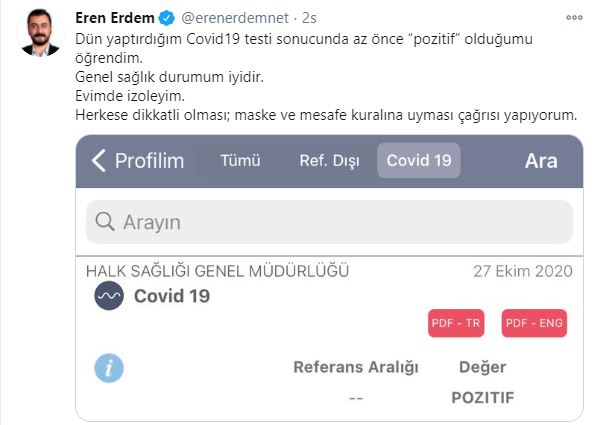This screenshot has width=599, height=425.
Task: Click the Covid 19 result title
Action: pyautogui.click(x=172, y=296)
